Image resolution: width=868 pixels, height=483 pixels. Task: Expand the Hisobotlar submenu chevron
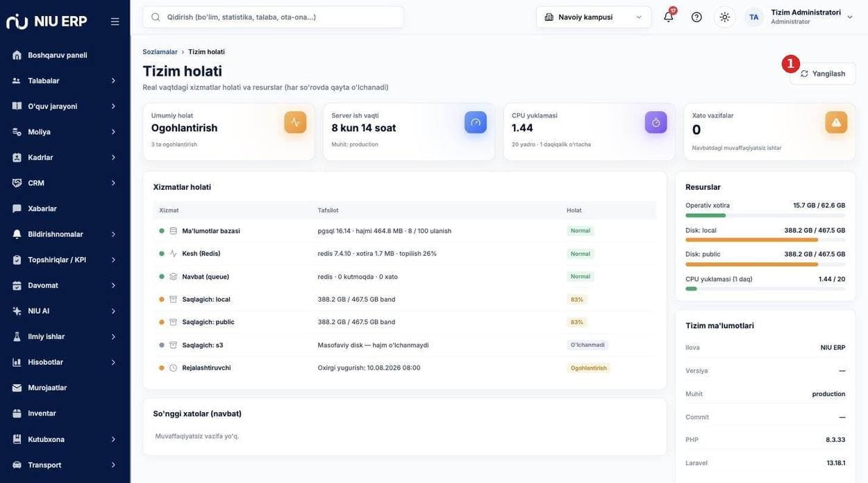pyautogui.click(x=113, y=362)
